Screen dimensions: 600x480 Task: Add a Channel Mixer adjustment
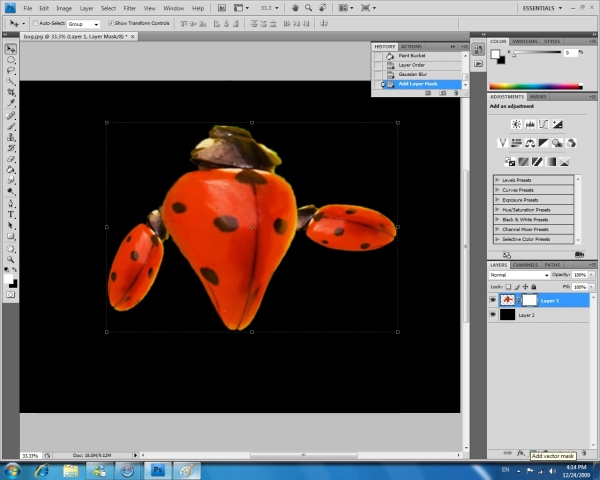(571, 143)
